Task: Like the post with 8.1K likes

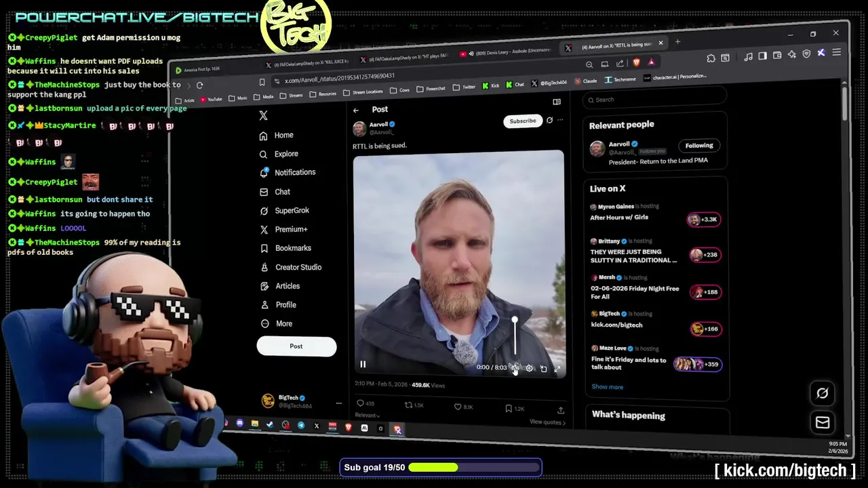Action: (464, 407)
